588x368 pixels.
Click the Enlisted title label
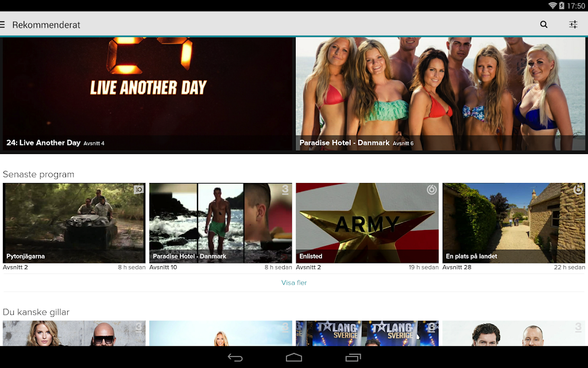coord(311,256)
